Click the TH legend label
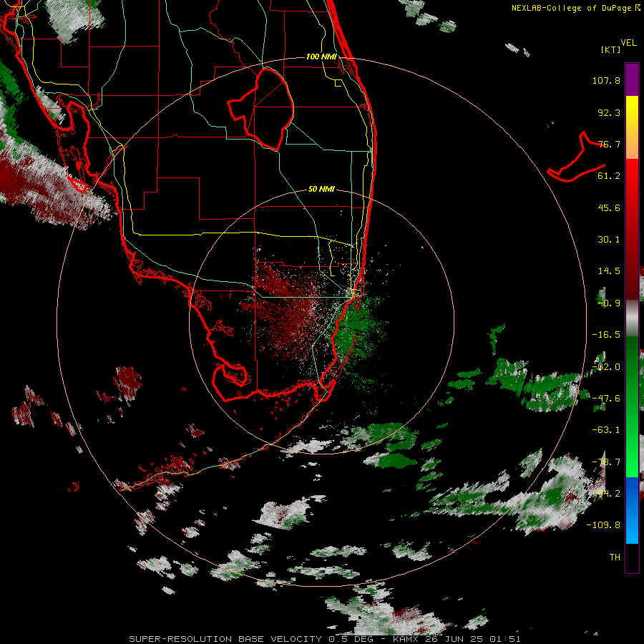The image size is (644, 644). 615,557
